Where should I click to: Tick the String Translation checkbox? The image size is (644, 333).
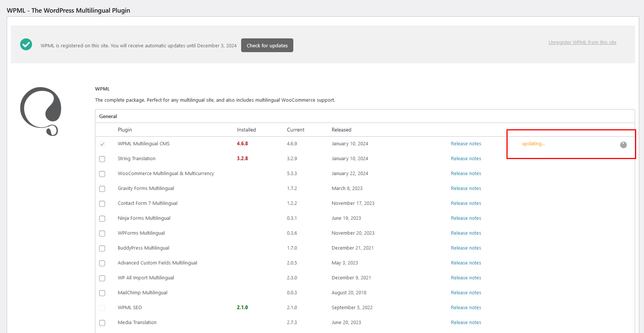[x=102, y=159]
